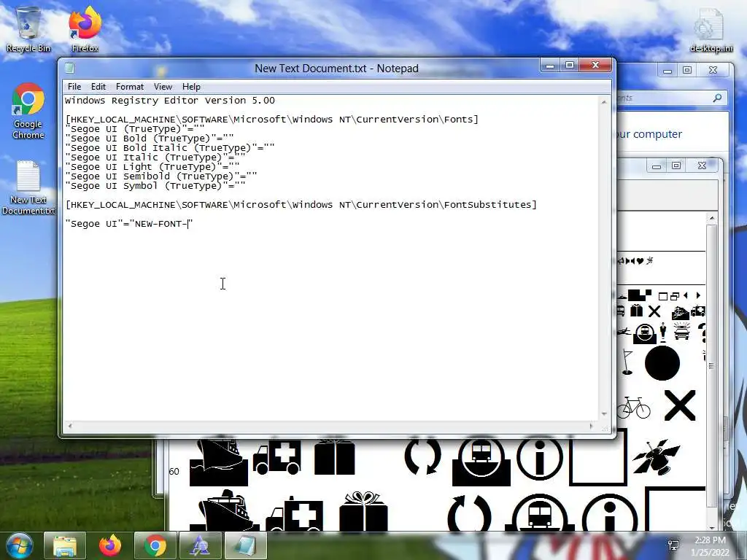Viewport: 747px width, 560px height.
Task: Launch Firefox from the desktop shortcut
Action: pyautogui.click(x=85, y=29)
